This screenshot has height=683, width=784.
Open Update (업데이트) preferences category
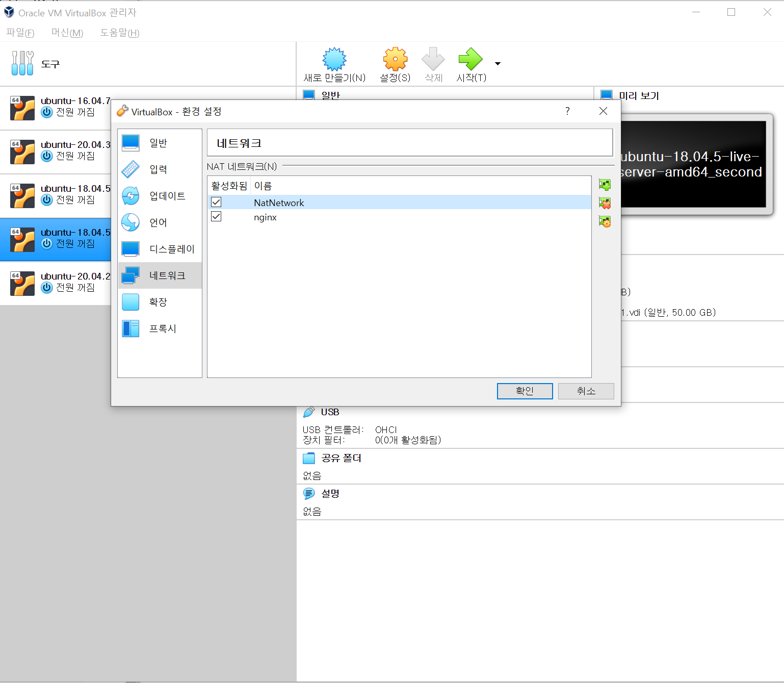pos(160,196)
